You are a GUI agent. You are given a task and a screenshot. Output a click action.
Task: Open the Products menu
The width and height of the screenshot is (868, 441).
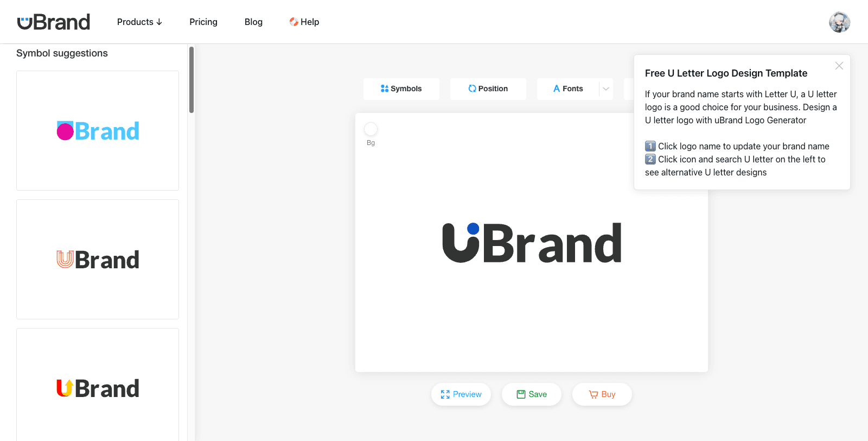[x=139, y=22]
